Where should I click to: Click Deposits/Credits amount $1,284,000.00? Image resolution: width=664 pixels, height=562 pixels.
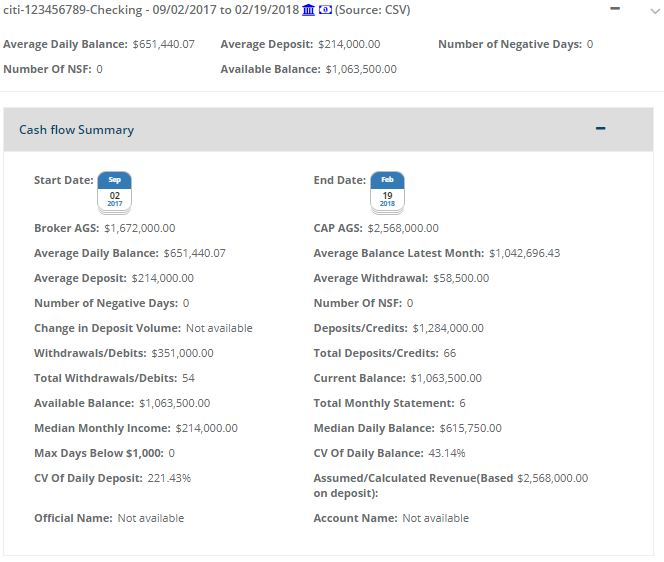[x=448, y=328]
